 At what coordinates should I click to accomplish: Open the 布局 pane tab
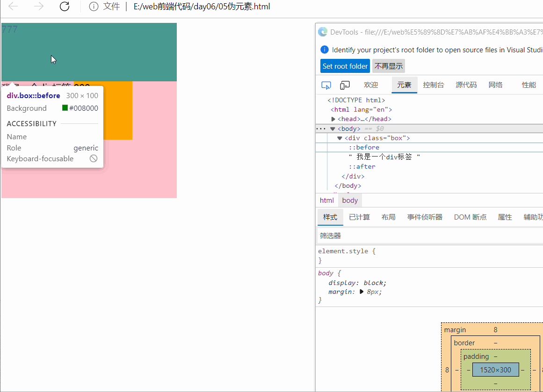click(388, 217)
